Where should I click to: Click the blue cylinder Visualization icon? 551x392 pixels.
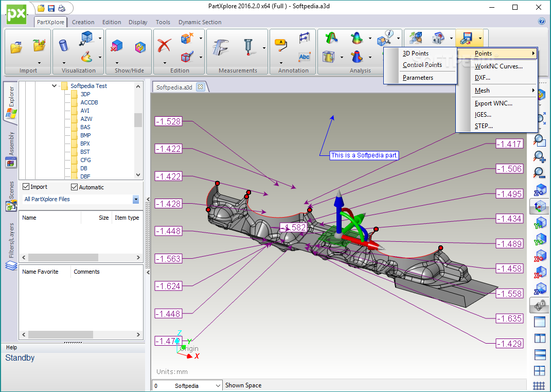pos(64,45)
